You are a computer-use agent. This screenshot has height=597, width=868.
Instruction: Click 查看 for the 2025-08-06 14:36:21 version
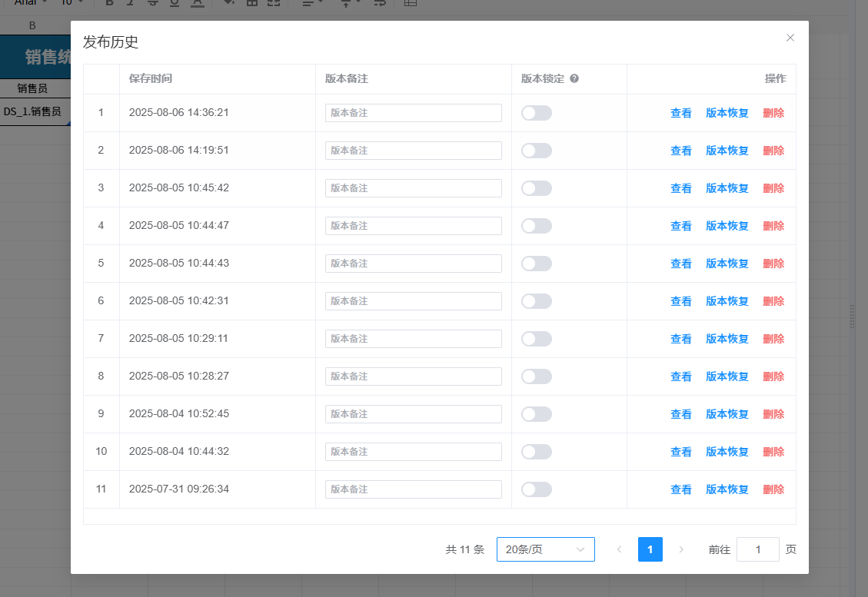[681, 113]
